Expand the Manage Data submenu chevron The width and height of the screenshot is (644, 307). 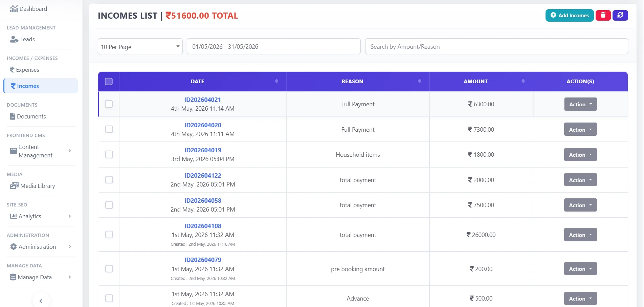(x=70, y=277)
